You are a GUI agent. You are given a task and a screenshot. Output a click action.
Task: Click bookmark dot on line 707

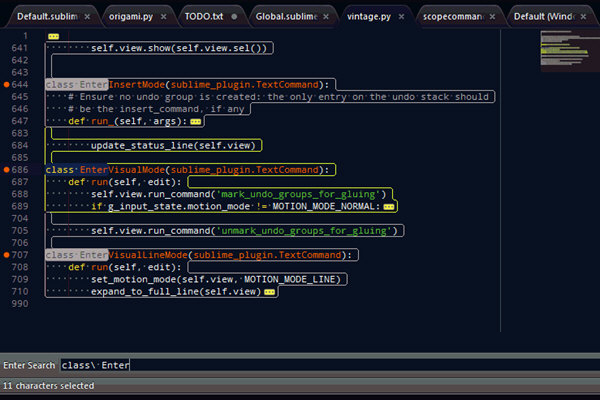pos(7,255)
